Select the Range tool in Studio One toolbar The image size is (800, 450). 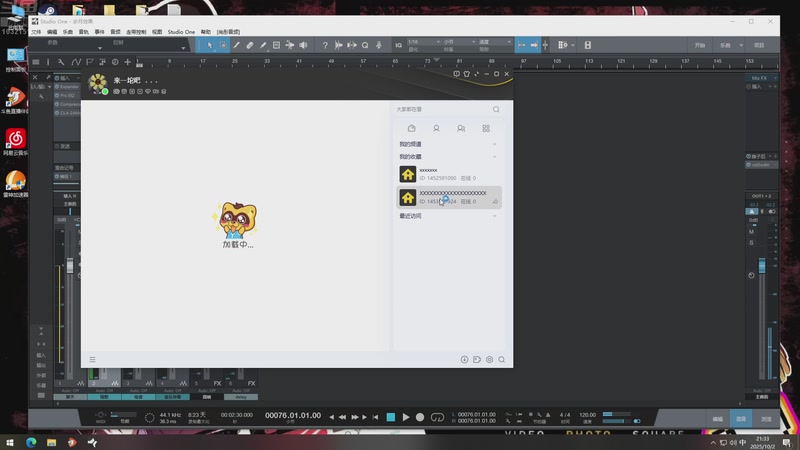223,45
